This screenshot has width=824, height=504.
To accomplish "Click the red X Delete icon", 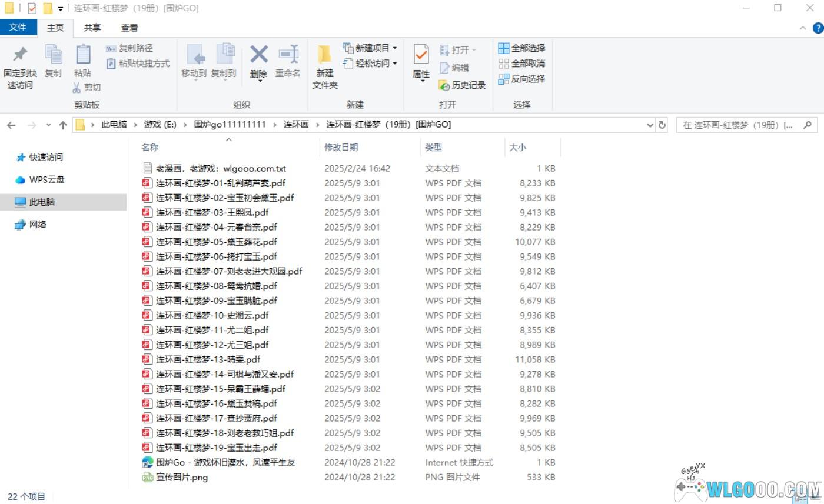I will pyautogui.click(x=258, y=55).
